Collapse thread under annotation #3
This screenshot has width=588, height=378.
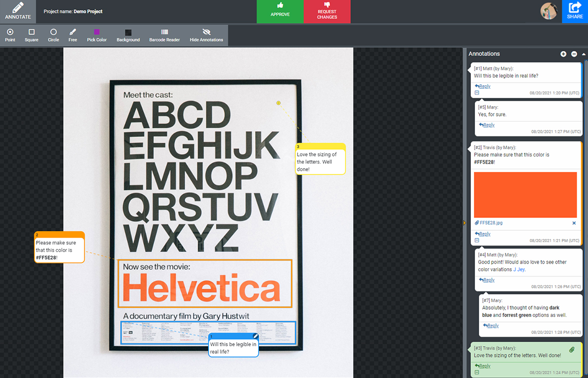(477, 372)
